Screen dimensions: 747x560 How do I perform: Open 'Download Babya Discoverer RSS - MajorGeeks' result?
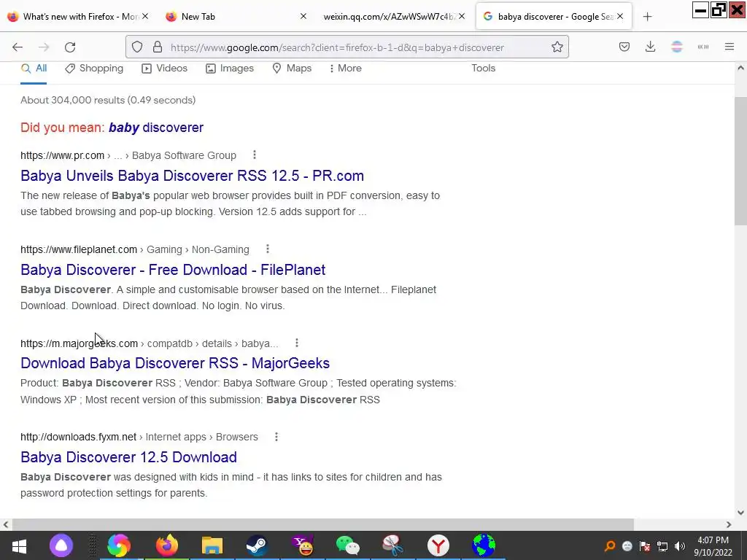(175, 363)
